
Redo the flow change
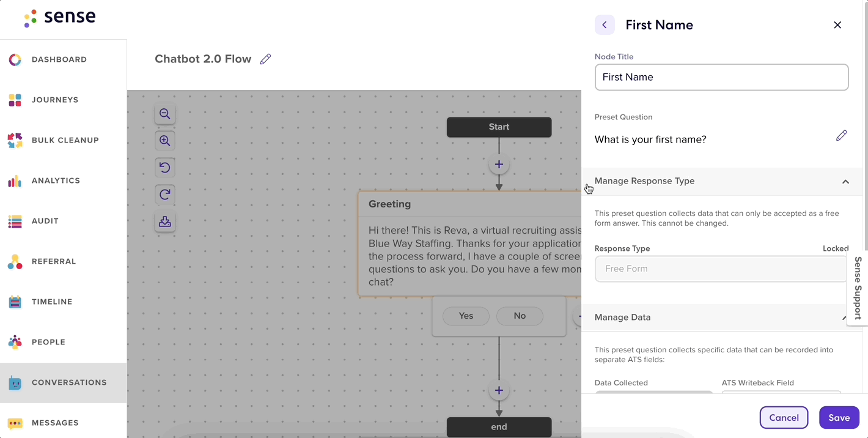coord(164,195)
